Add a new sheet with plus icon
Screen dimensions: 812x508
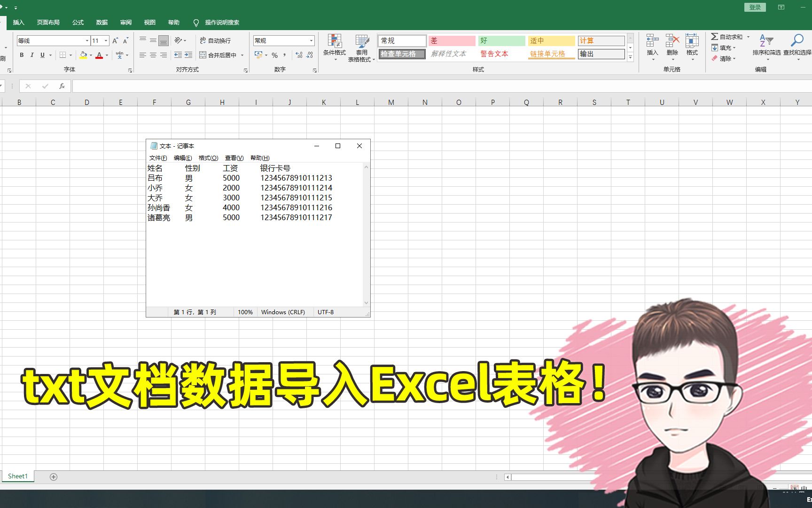click(54, 477)
